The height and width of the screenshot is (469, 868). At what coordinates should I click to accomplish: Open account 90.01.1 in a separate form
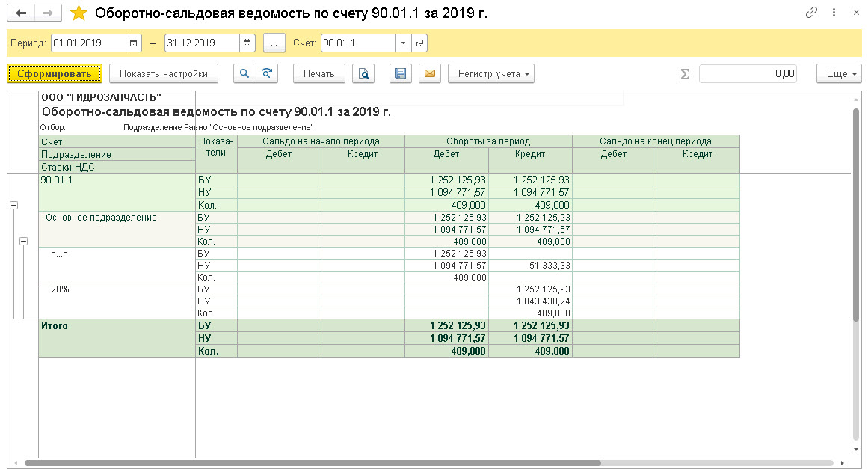click(x=419, y=43)
